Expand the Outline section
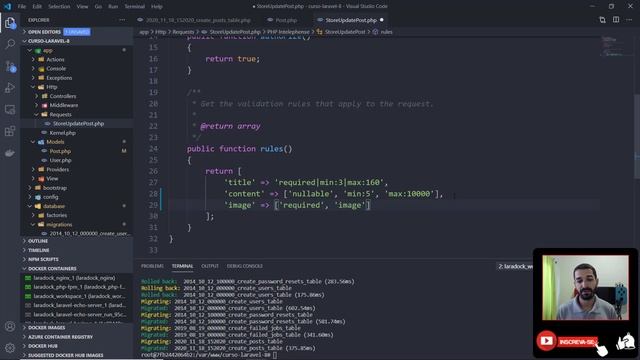This screenshot has height=360, width=640. click(77, 241)
